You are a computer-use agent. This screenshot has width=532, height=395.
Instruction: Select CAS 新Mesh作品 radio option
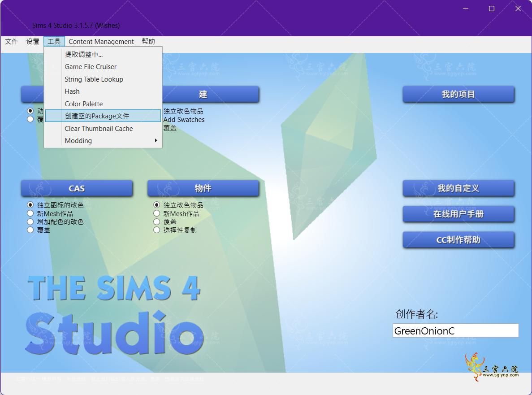click(x=30, y=213)
